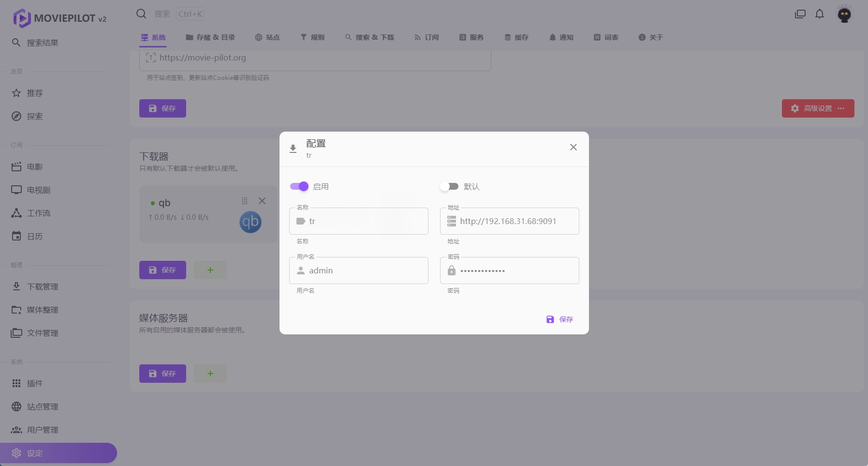Open 站点管理 in the sidebar
Viewport: 868px width, 466px height.
59,406
